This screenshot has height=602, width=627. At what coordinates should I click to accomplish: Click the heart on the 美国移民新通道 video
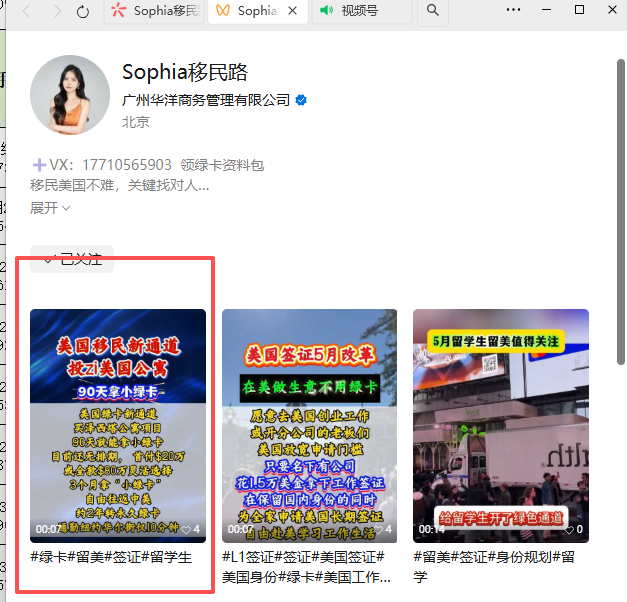(x=186, y=530)
